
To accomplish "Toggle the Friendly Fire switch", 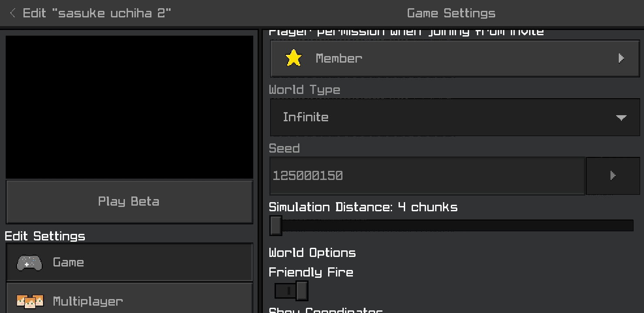I will click(292, 291).
